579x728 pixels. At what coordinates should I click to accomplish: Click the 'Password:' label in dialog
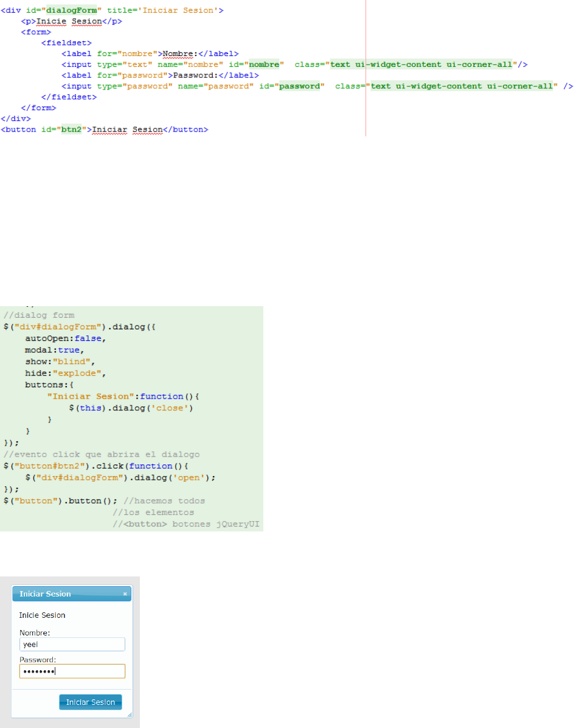(38, 660)
